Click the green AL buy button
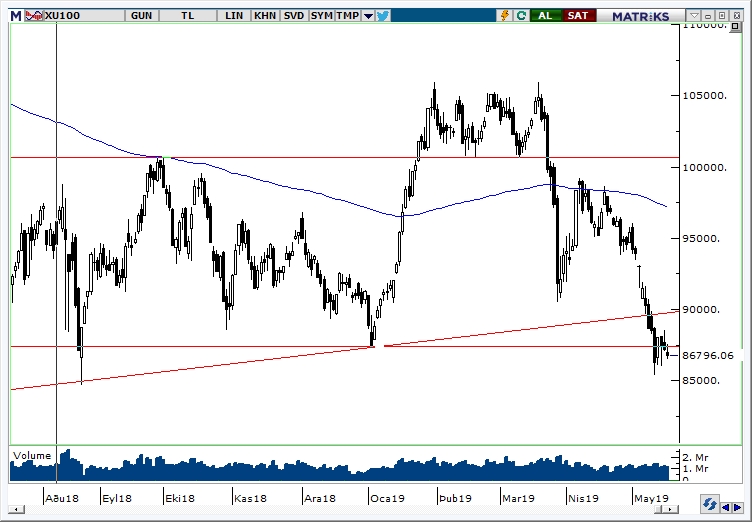752x522 pixels. tap(545, 15)
